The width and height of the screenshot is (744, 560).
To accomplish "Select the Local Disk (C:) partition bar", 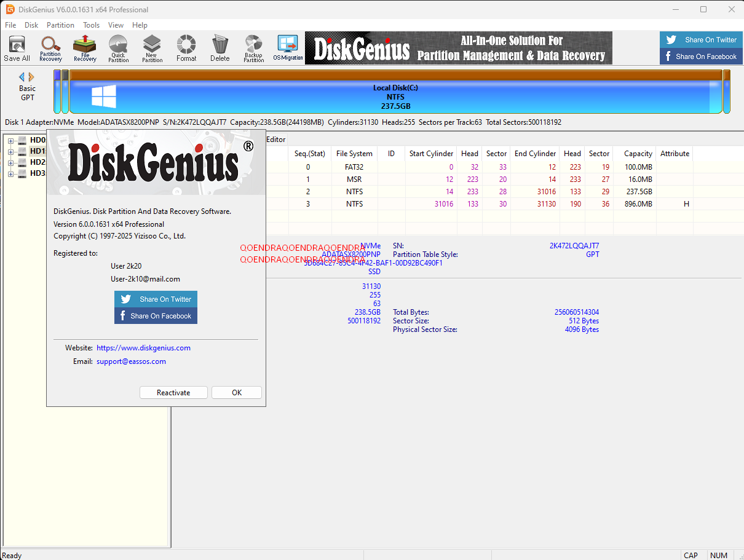I will 395,97.
